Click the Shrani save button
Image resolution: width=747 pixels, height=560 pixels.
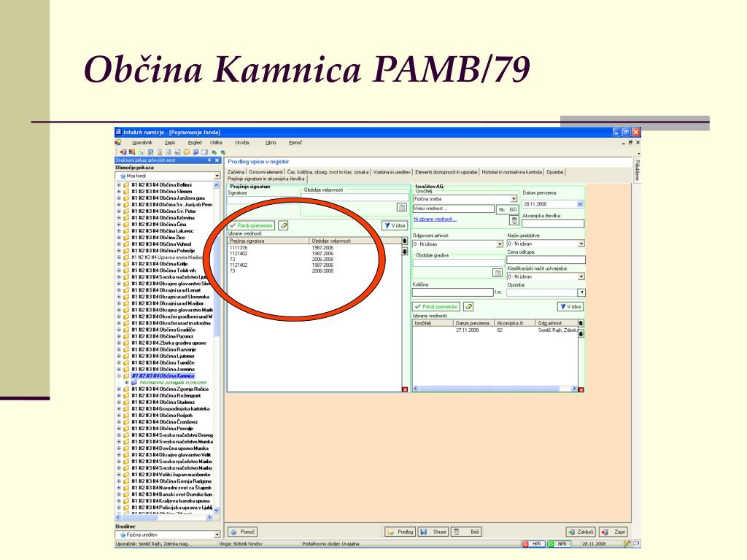coord(433,532)
